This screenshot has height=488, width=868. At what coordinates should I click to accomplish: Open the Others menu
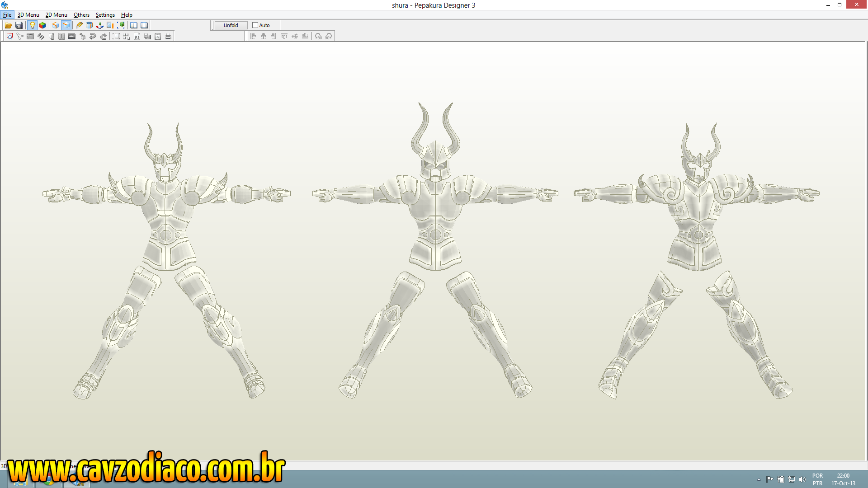(82, 15)
